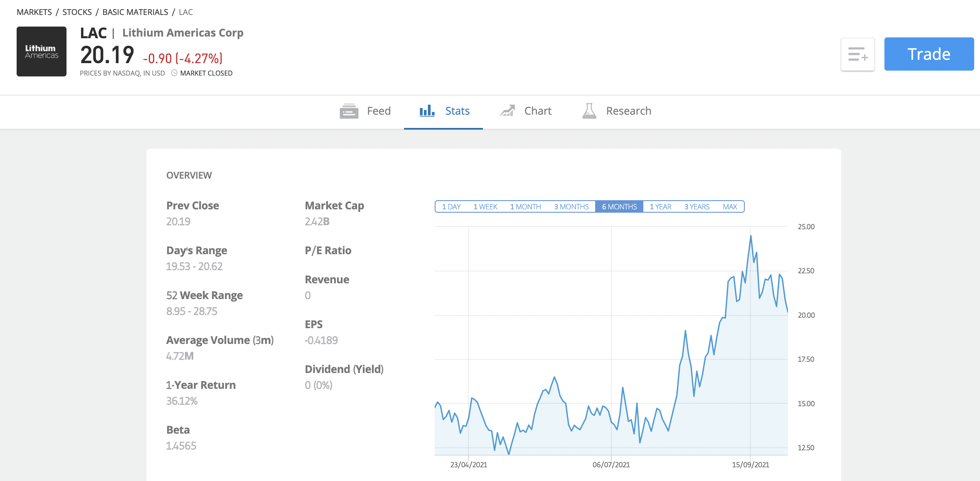The image size is (980, 481).
Task: Click the 20.00 price axis label
Action: click(x=806, y=315)
